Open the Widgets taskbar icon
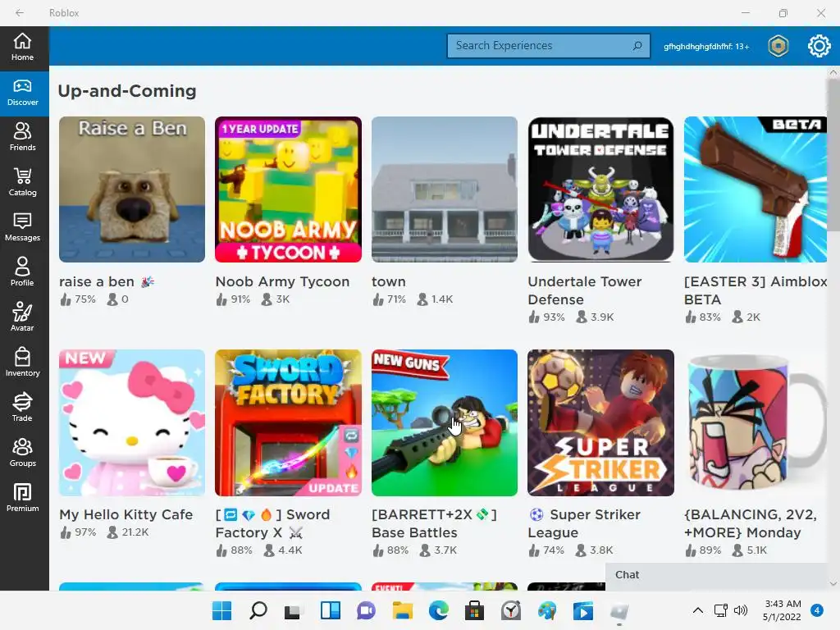This screenshot has height=630, width=840. coord(330,610)
